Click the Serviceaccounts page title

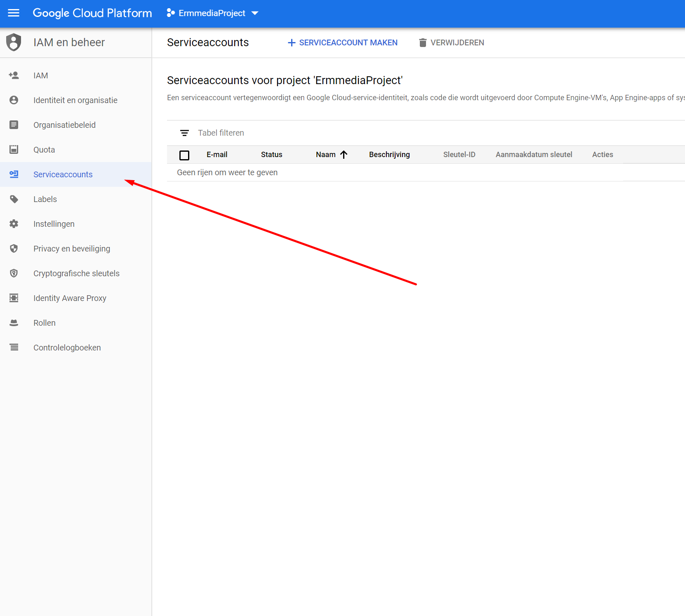point(208,42)
